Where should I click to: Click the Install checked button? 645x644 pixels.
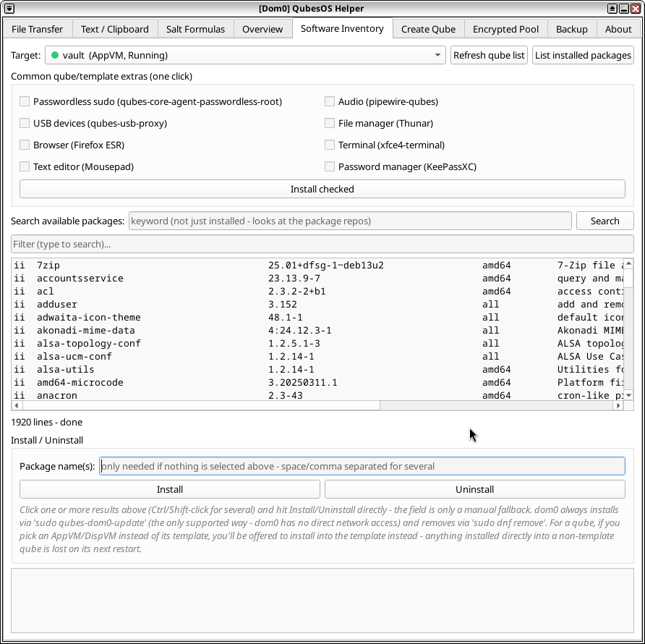pos(322,189)
